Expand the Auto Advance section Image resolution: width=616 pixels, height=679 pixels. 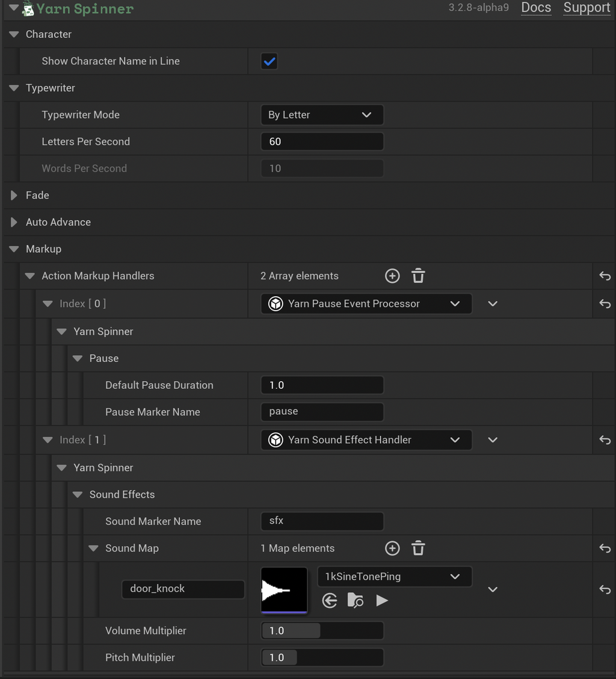click(x=14, y=222)
